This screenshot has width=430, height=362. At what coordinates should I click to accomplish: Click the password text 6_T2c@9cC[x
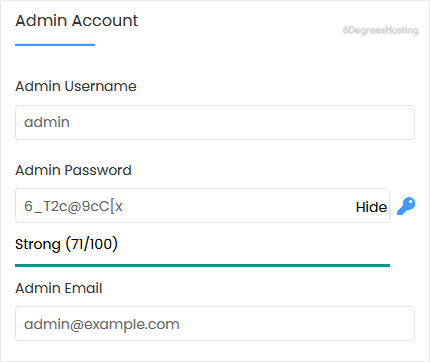[x=73, y=206]
